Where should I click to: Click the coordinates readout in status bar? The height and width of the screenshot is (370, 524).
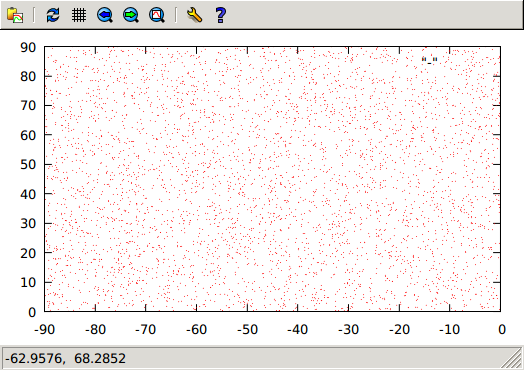[x=66, y=358]
